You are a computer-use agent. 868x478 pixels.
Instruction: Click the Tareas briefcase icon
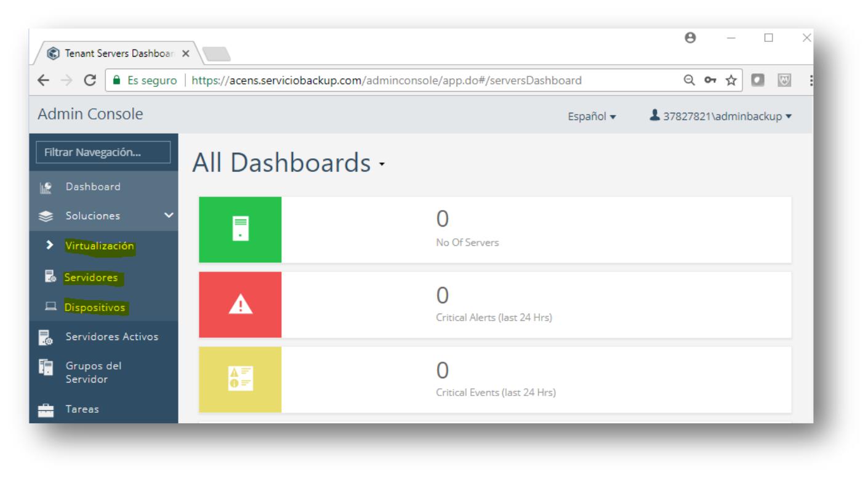click(46, 410)
